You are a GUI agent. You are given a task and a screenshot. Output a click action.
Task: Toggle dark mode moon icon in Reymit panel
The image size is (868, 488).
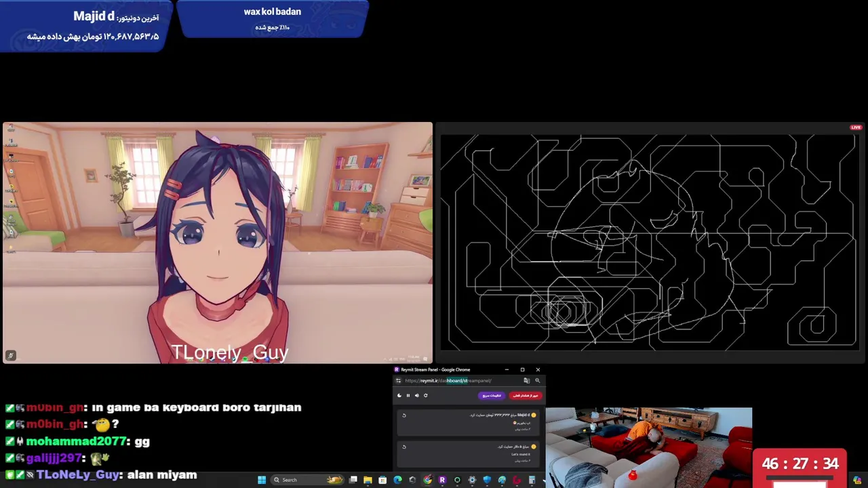(399, 396)
